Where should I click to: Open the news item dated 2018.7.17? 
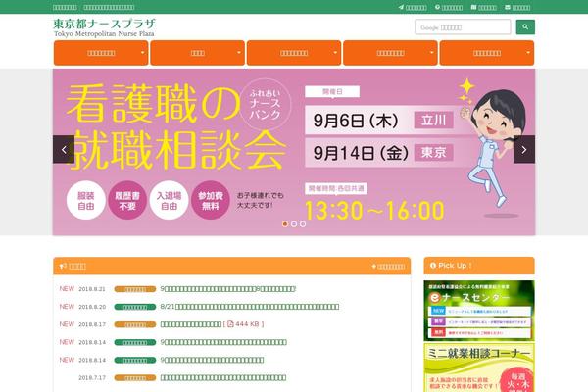point(223,377)
